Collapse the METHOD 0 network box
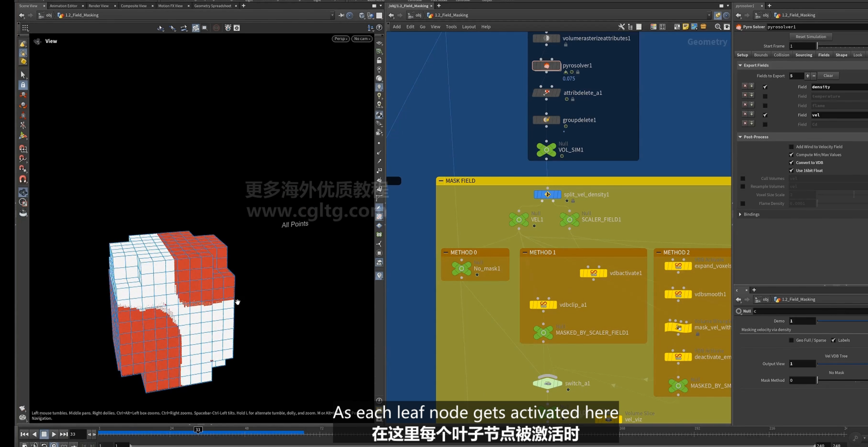Screen dimensions: 868x447 coord(446,252)
